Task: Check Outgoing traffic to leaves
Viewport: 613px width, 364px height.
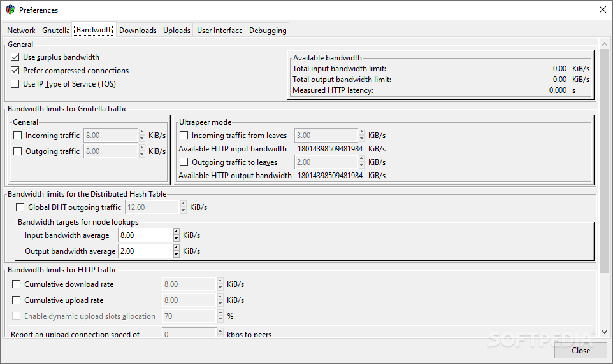Action: coord(184,162)
